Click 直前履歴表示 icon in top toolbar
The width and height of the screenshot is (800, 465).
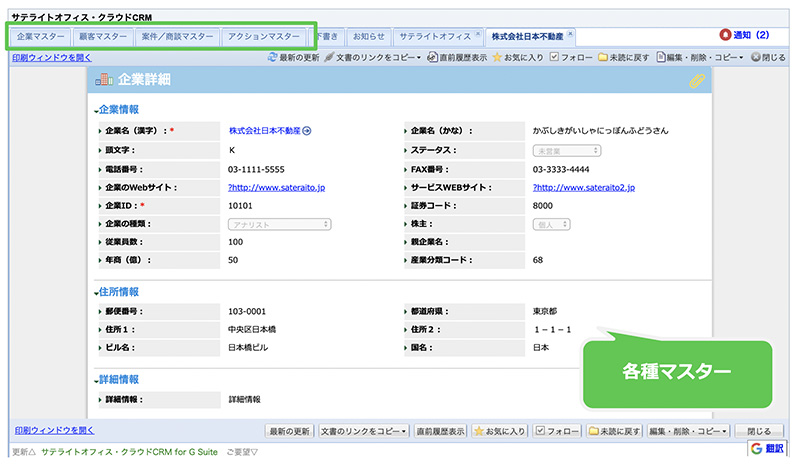click(432, 57)
